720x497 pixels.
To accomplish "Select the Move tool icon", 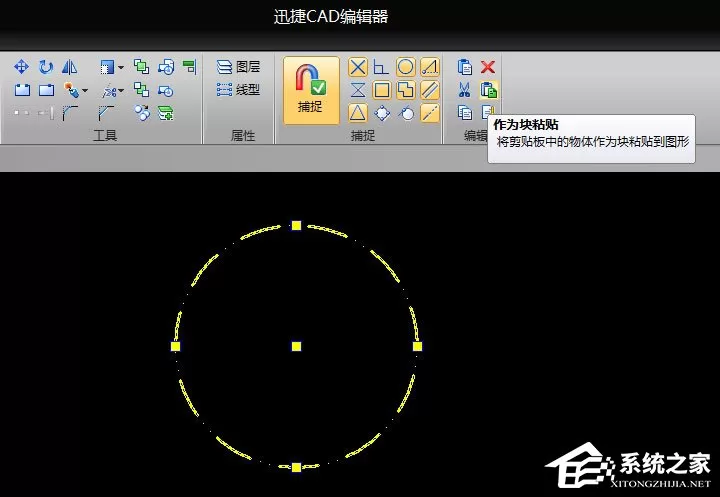I will [x=21, y=67].
